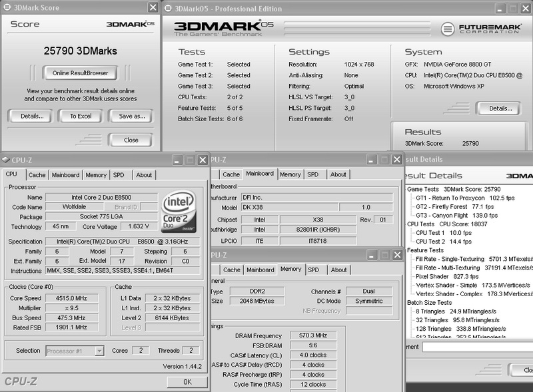Select Mainboard tab in CPU-Z Memory window
Image resolution: width=533 pixels, height=392 pixels.
pyautogui.click(x=260, y=270)
